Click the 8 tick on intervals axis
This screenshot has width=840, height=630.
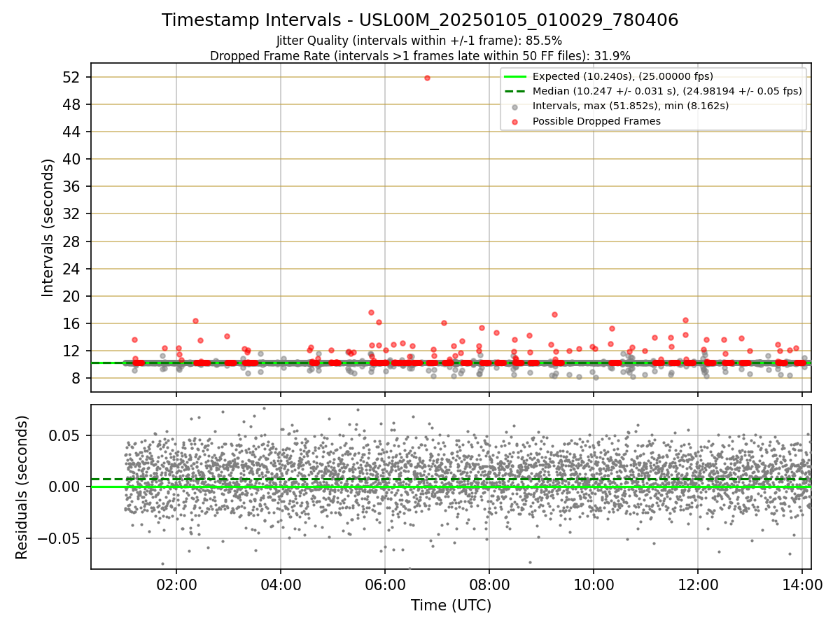[x=77, y=378]
